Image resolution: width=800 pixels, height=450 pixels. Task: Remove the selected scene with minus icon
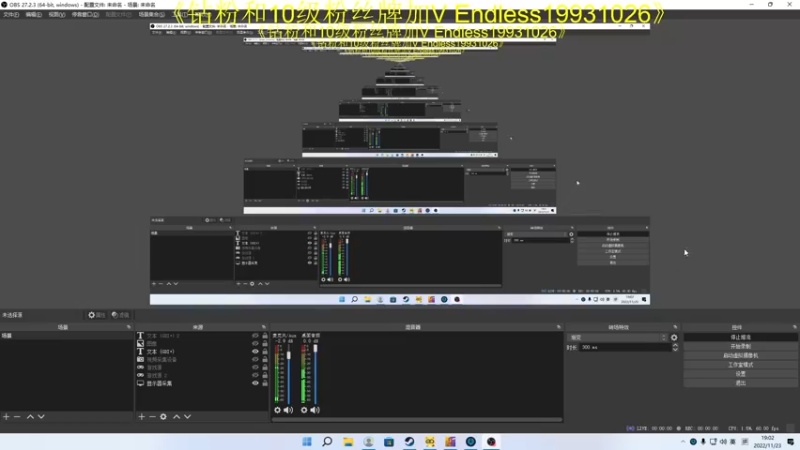[17, 417]
